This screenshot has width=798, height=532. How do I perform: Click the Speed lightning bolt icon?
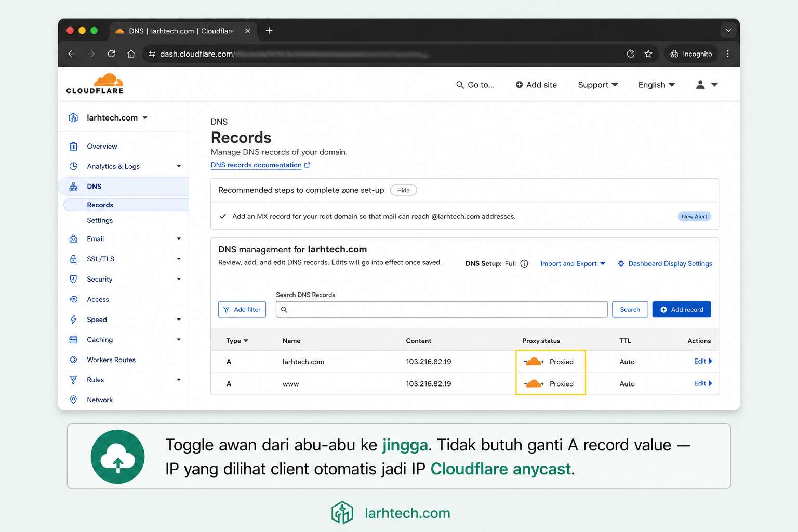coord(73,320)
